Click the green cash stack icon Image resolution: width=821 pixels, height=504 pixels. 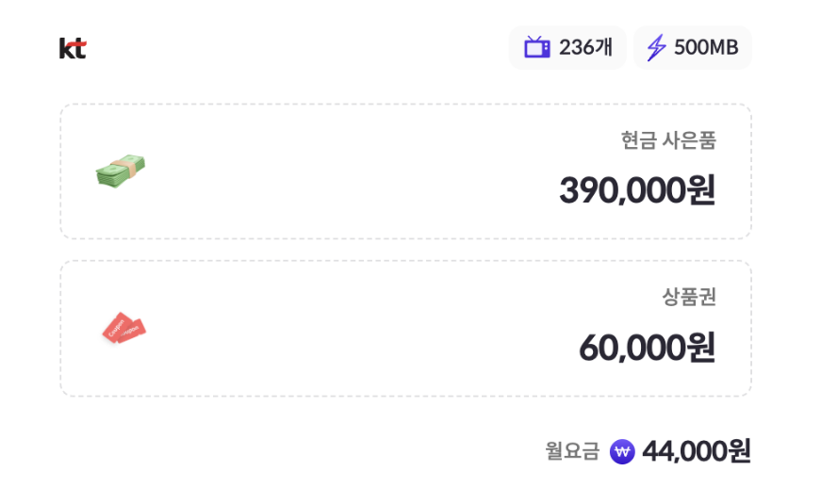(121, 171)
